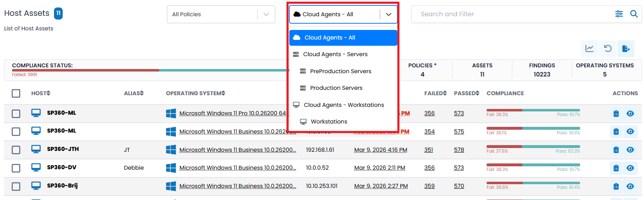Click the eye view icon for SP360-DV
644x200 pixels.
point(630,168)
